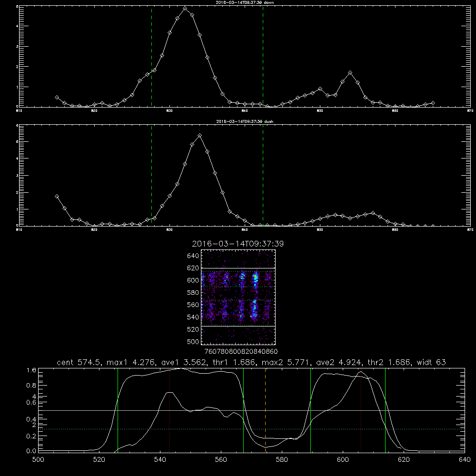Click the timestamp title above the heat-map image
Viewport: 476px width, 476px height.
click(x=238, y=244)
